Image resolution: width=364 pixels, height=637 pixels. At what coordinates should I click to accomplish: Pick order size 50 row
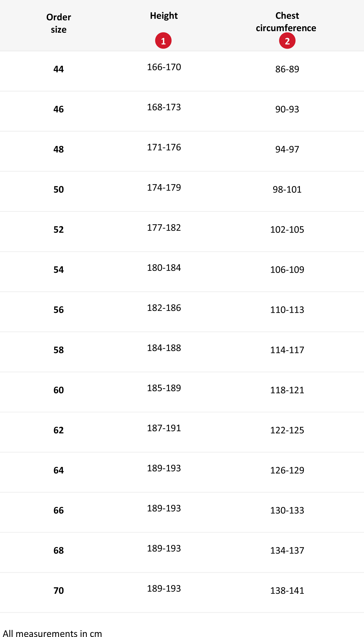(x=182, y=191)
